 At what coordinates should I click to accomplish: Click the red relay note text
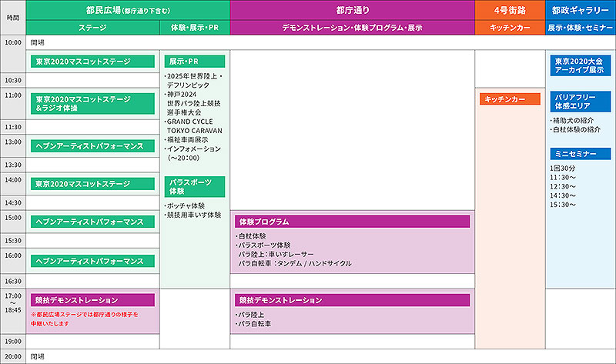[85, 319]
